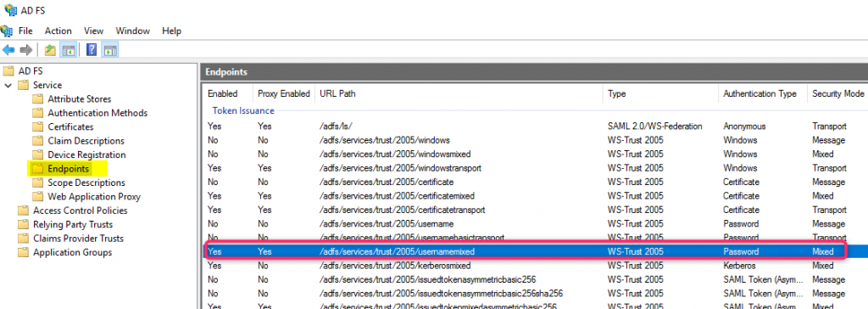Collapse the Token Issuance group header
The image size is (868, 309).
[x=243, y=110]
